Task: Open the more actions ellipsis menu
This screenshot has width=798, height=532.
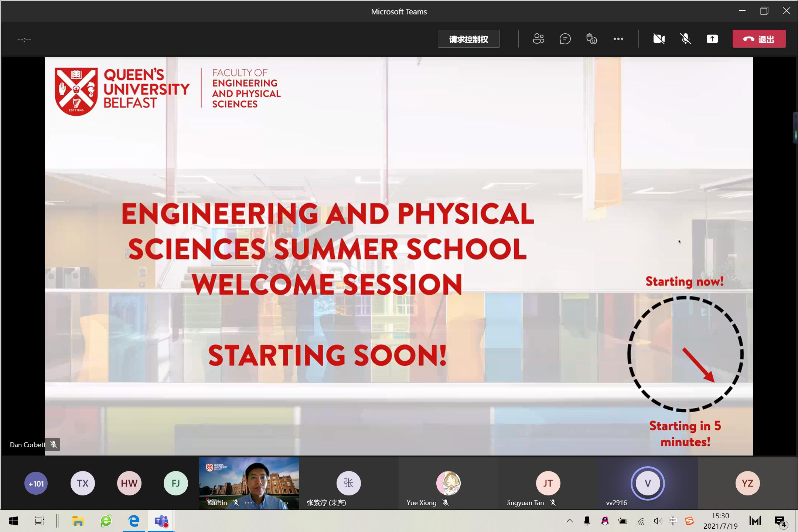Action: coord(618,39)
